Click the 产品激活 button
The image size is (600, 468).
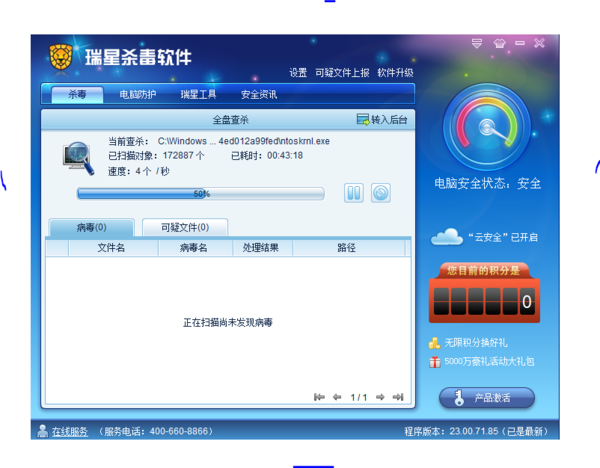coord(487,398)
